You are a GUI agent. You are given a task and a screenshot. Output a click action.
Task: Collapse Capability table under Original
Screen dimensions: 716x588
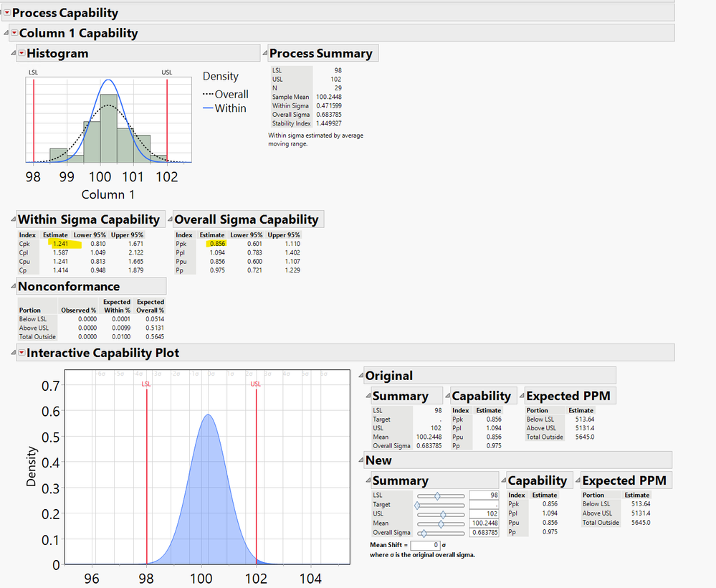point(447,396)
